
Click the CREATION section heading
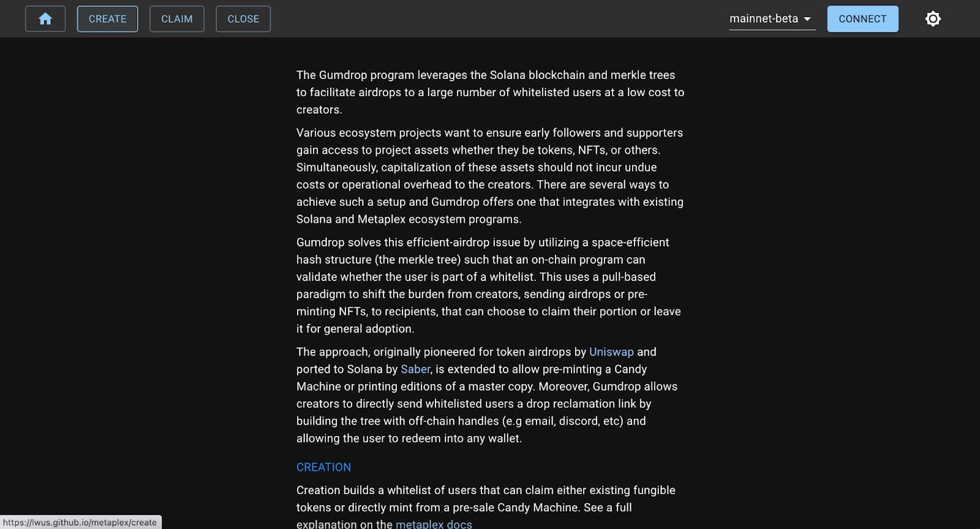pyautogui.click(x=323, y=467)
